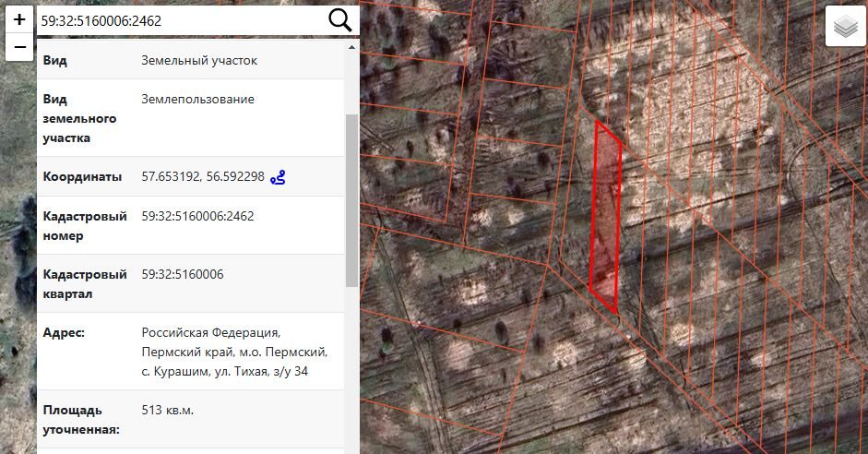Click the Координаты label
Screen dimensions: 868x454
pos(82,176)
